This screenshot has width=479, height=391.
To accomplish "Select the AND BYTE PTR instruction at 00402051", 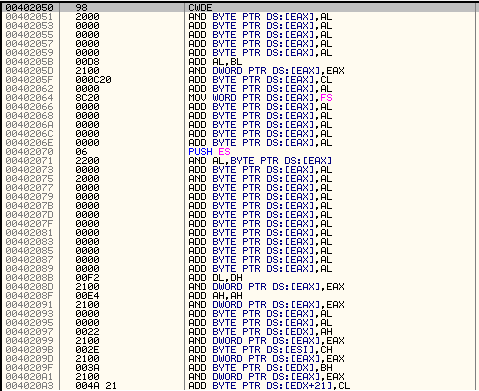I will [x=260, y=17].
